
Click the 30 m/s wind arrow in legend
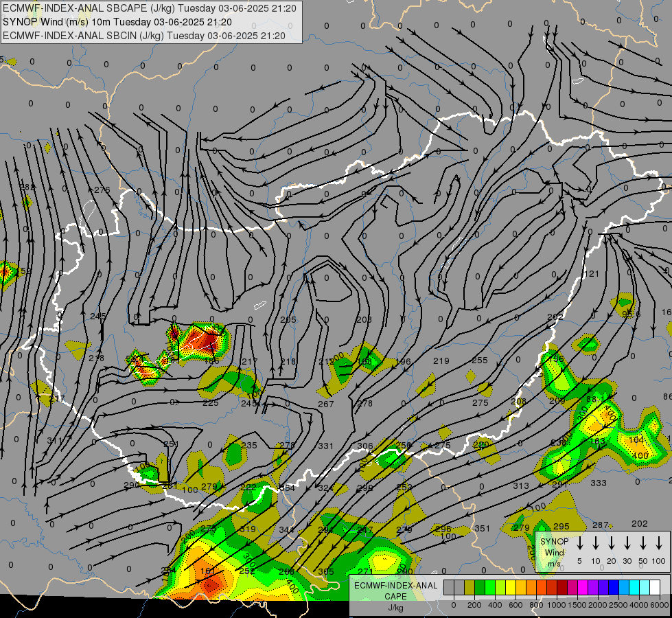click(627, 543)
